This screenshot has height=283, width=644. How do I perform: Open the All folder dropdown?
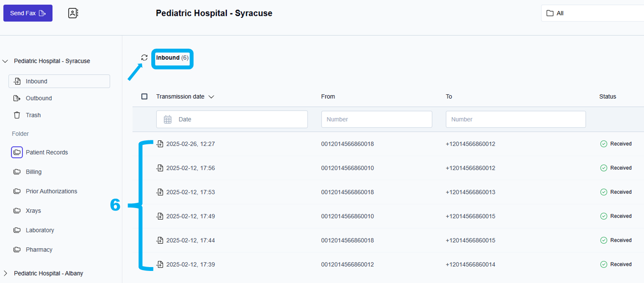pos(593,13)
